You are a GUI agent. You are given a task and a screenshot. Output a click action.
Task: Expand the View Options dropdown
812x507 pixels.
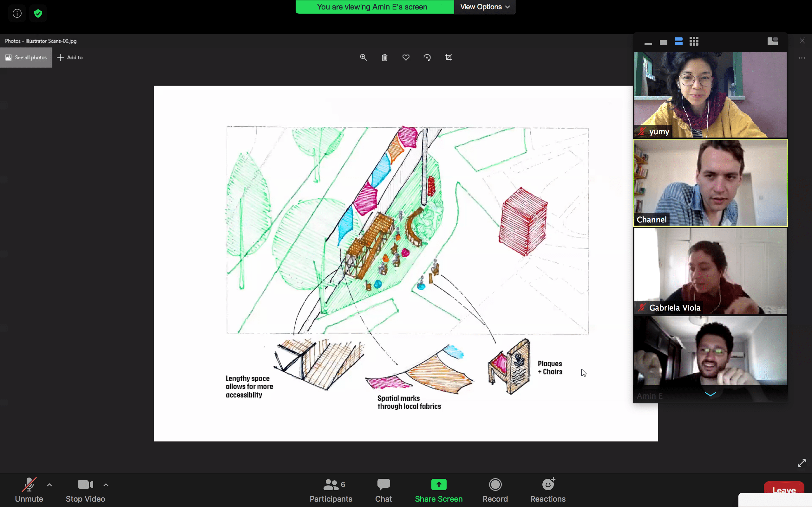click(x=485, y=7)
